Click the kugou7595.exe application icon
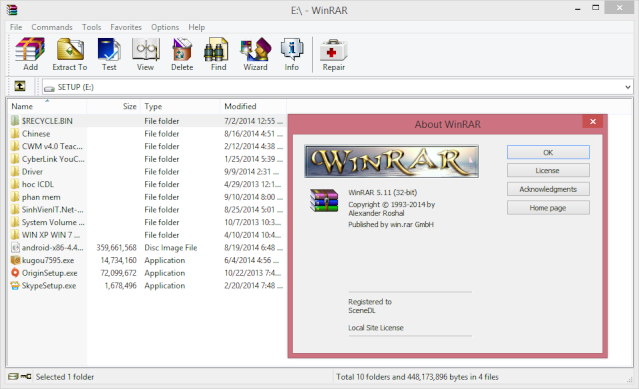Viewport: 639px width, 389px height. coord(15,260)
